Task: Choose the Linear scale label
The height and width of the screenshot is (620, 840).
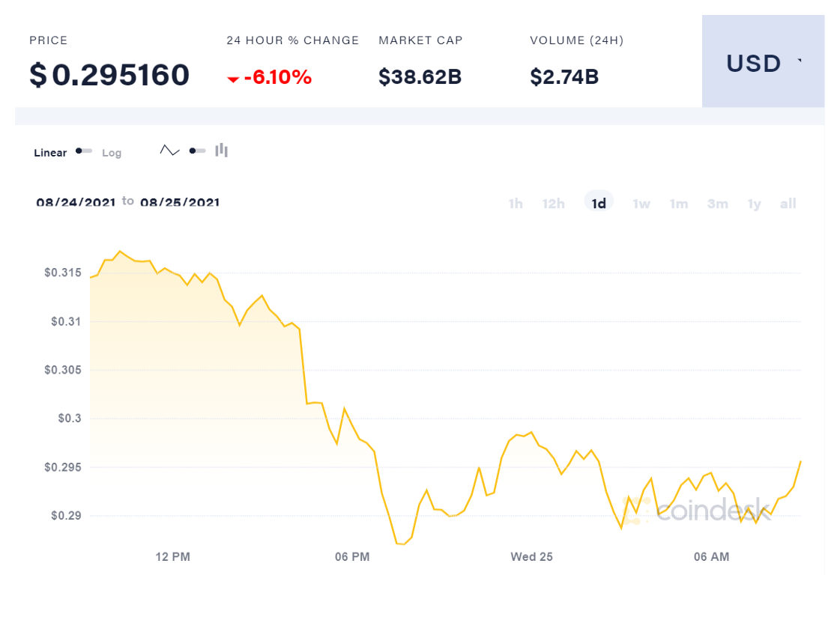Action: [x=50, y=153]
